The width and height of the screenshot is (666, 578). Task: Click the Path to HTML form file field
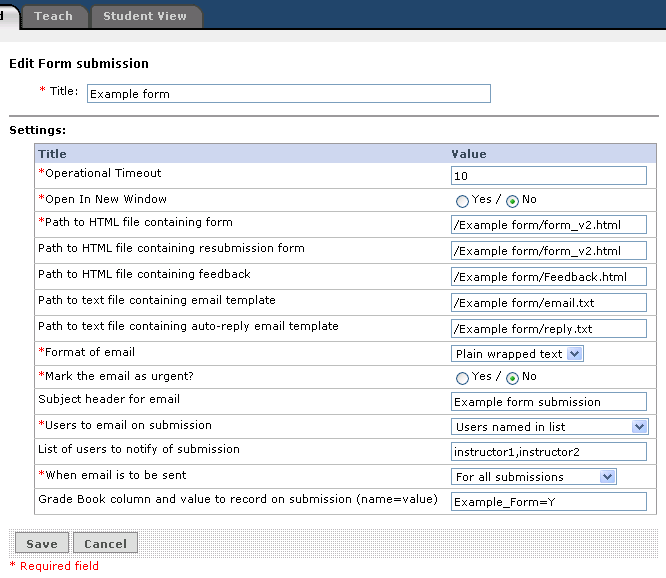(x=549, y=225)
